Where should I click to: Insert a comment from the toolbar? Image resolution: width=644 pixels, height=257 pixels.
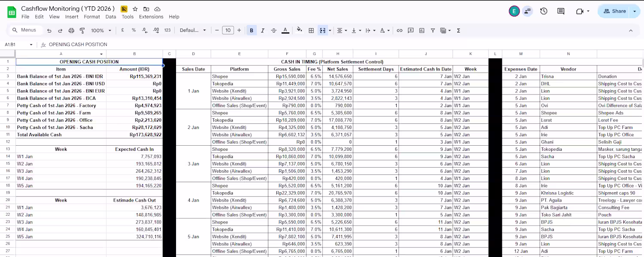[411, 31]
